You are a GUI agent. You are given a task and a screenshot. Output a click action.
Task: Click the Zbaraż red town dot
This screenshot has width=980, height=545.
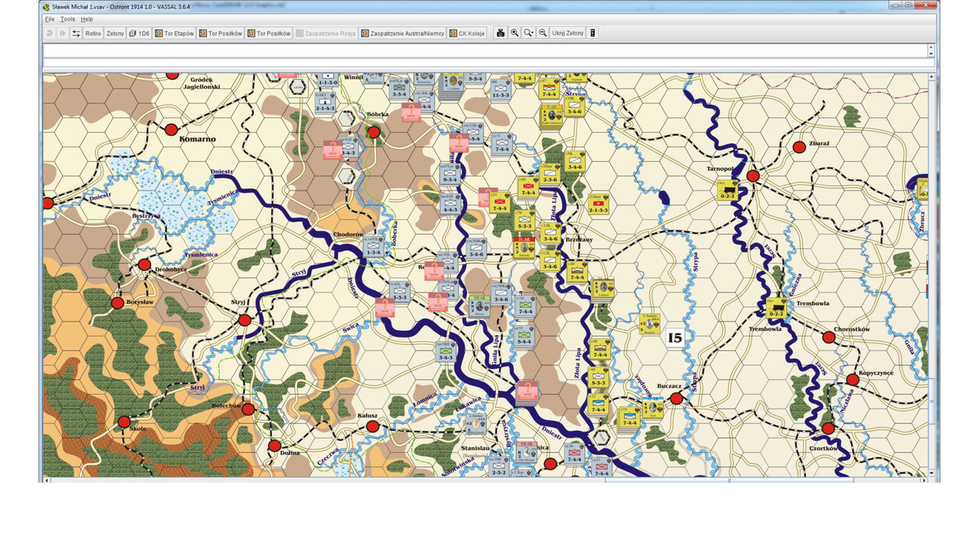tap(799, 147)
